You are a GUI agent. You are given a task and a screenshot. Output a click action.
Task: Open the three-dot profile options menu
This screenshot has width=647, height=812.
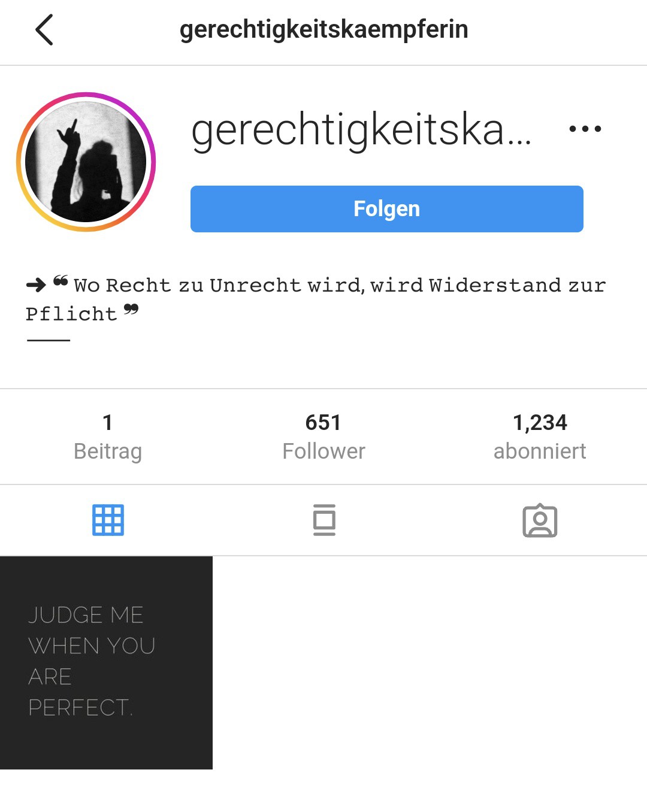pos(585,129)
